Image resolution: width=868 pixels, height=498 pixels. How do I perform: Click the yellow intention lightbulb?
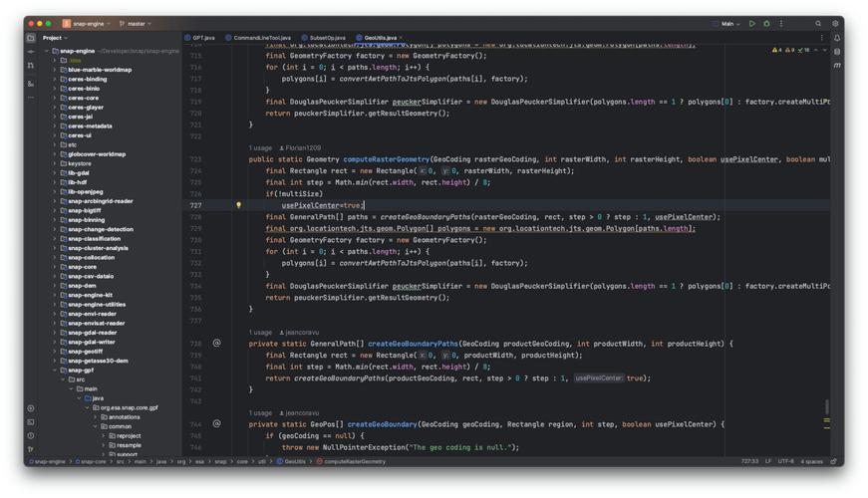(238, 205)
